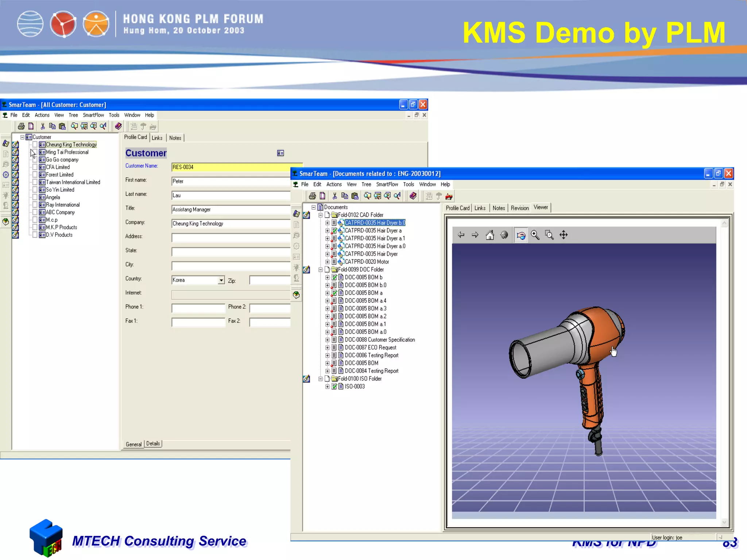747x560 pixels.
Task: Click search-by-attribute magnifier 'A' icon in Documents toolbar
Action: click(397, 196)
